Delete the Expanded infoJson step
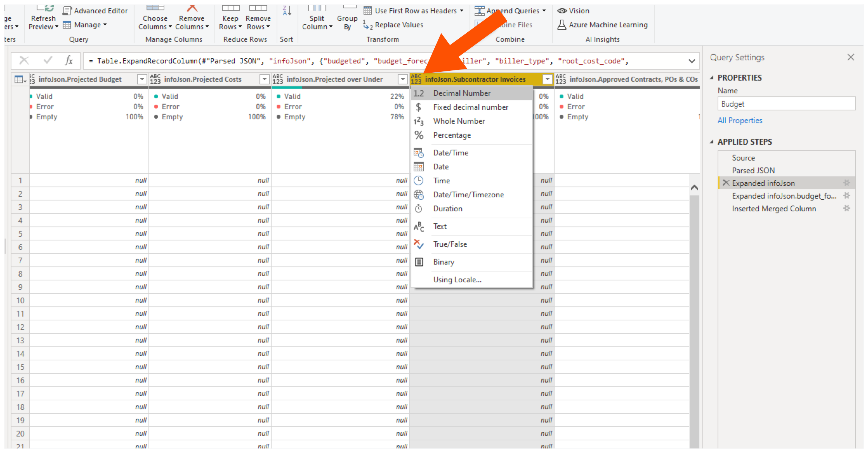Viewport: 868px width, 453px height. [726, 183]
